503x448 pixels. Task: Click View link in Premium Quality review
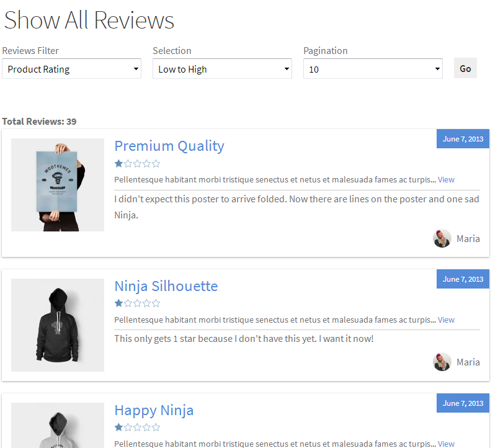(x=446, y=180)
